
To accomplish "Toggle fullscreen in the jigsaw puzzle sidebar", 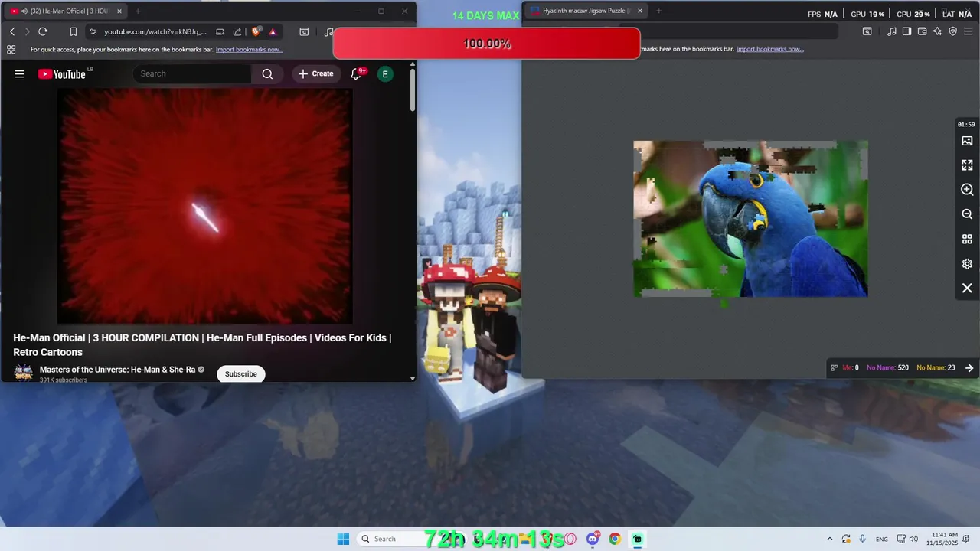I will click(x=967, y=165).
